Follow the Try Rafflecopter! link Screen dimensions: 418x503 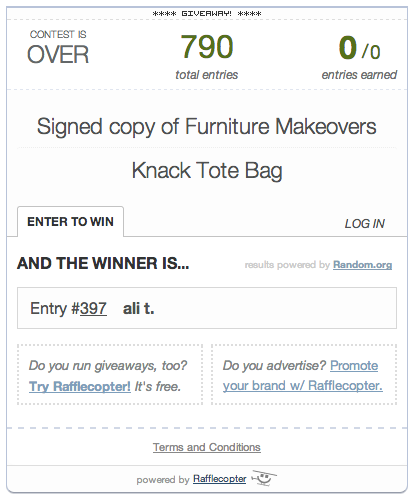pyautogui.click(x=80, y=386)
